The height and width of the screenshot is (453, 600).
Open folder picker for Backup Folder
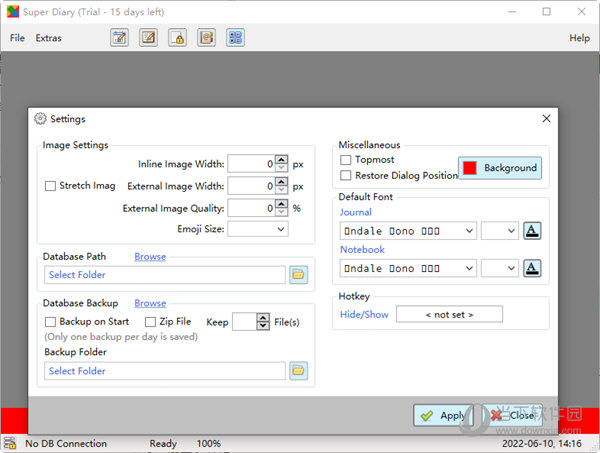click(298, 371)
